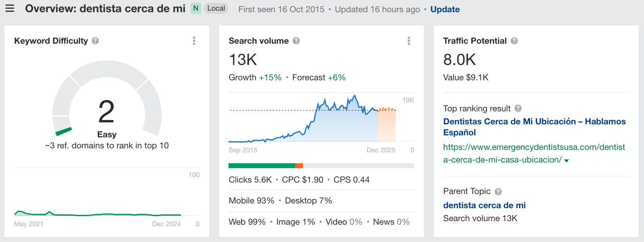644x242 pixels.
Task: Click the Forecast +6% value
Action: (319, 78)
